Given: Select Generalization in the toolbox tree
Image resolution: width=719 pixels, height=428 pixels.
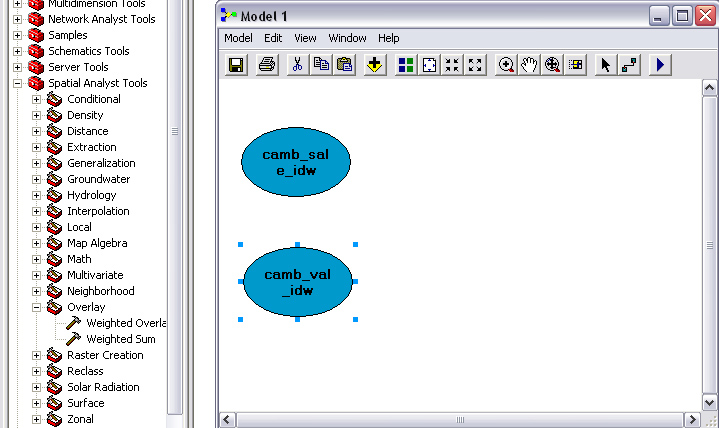Looking at the screenshot, I should [x=101, y=163].
